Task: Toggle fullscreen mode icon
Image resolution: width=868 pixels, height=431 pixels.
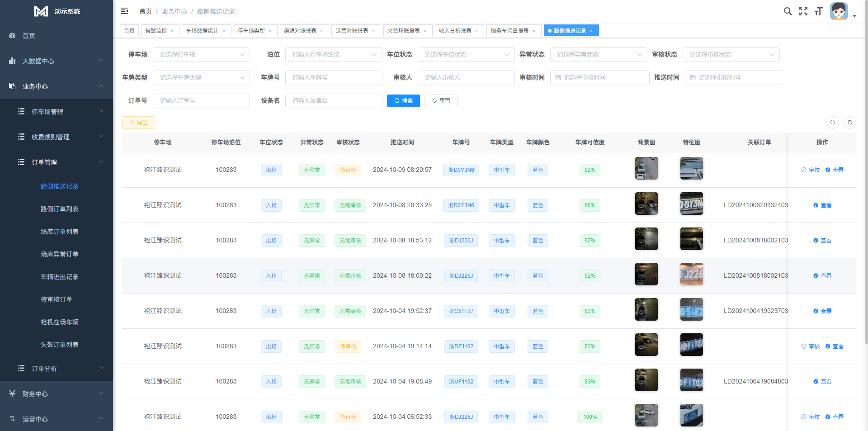Action: tap(803, 11)
